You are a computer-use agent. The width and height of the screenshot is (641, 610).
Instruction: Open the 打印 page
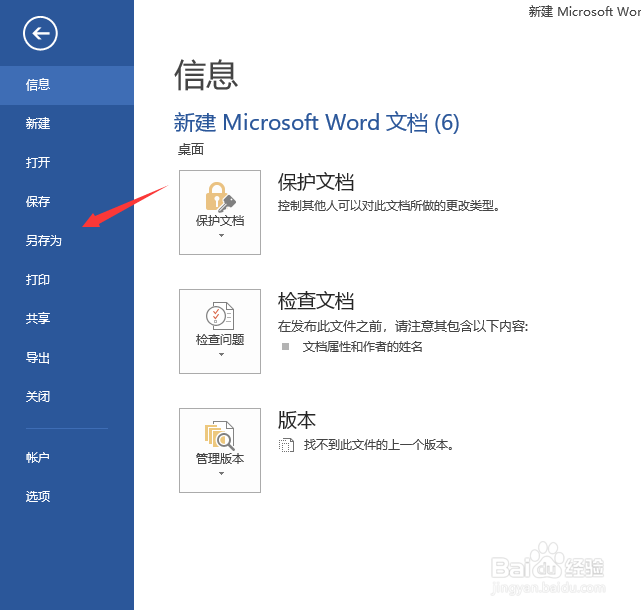point(67,280)
